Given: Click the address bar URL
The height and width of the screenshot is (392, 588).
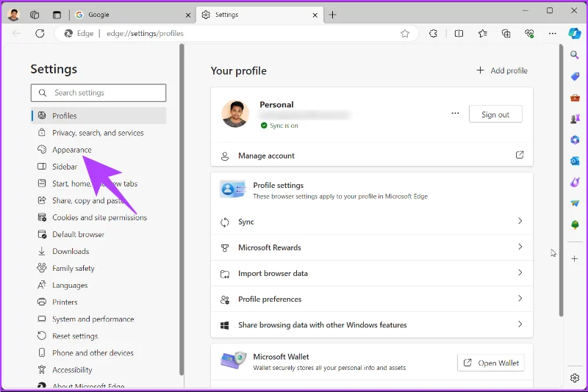Looking at the screenshot, I should [x=145, y=34].
